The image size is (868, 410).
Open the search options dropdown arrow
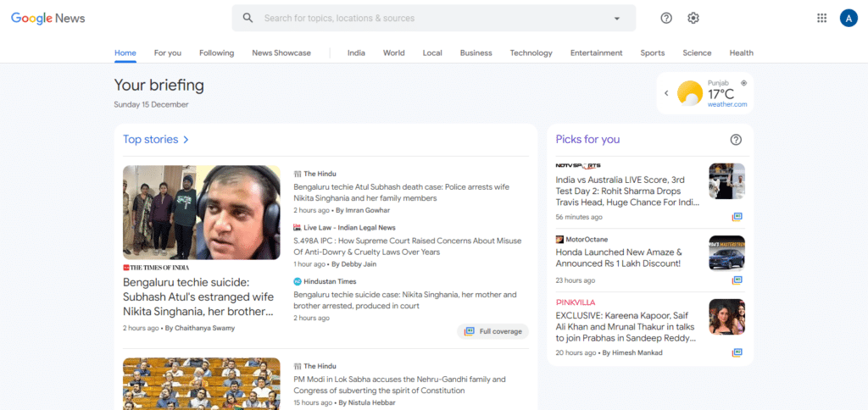pyautogui.click(x=617, y=19)
